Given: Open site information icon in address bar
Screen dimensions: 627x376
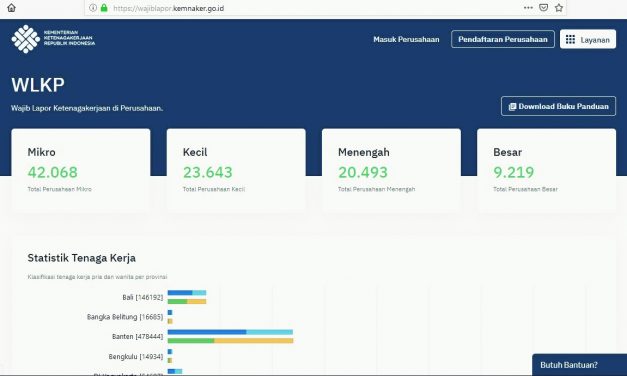Looking at the screenshot, I should (x=93, y=8).
